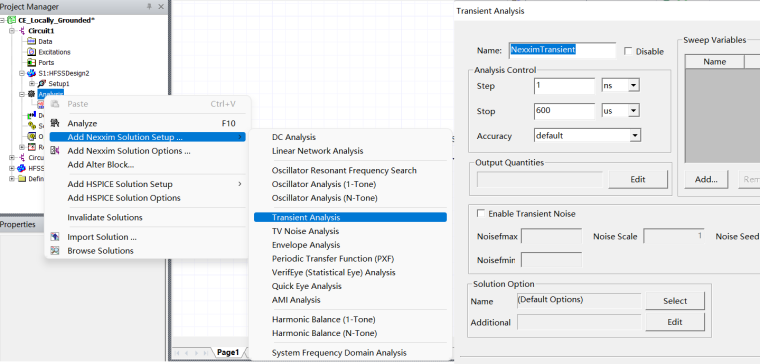The width and height of the screenshot is (760, 364).
Task: Collapse the CE_Locally_Grounded project node
Action: click(x=3, y=20)
